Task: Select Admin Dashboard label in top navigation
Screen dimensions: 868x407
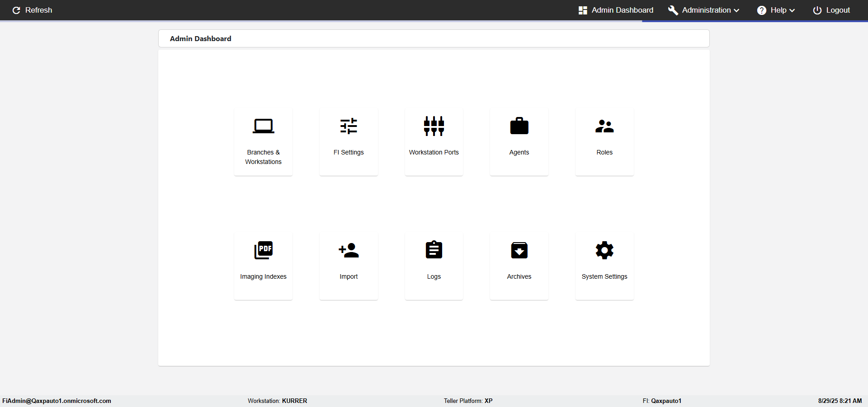Action: tap(623, 10)
